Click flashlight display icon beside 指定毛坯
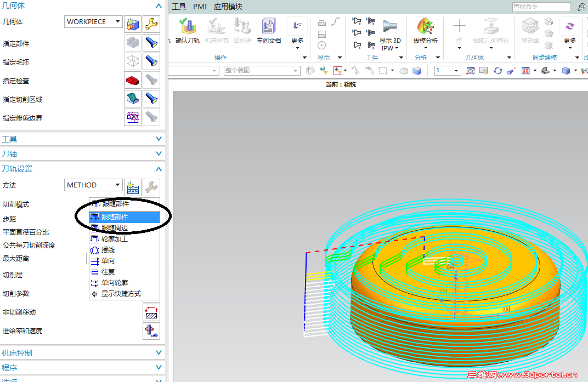 point(151,61)
